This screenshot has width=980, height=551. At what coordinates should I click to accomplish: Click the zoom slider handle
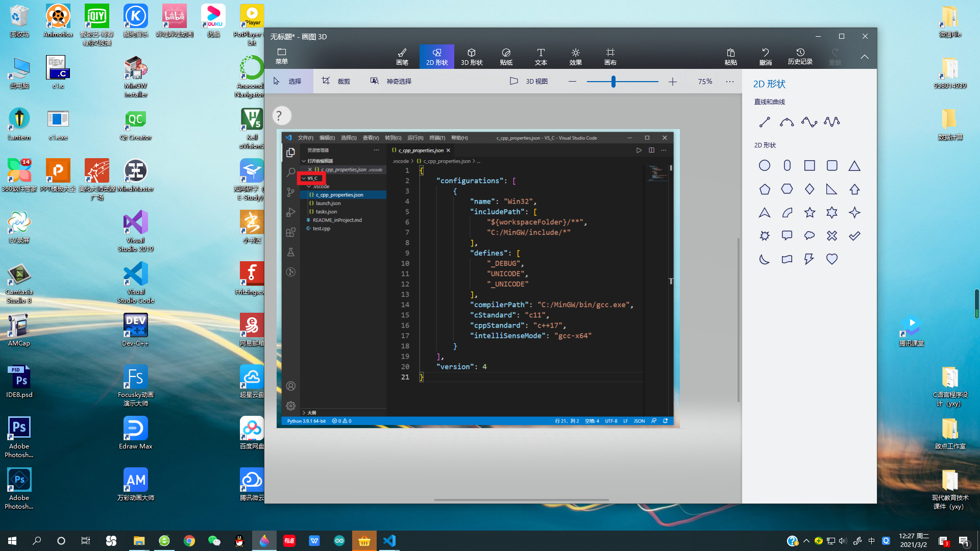614,82
